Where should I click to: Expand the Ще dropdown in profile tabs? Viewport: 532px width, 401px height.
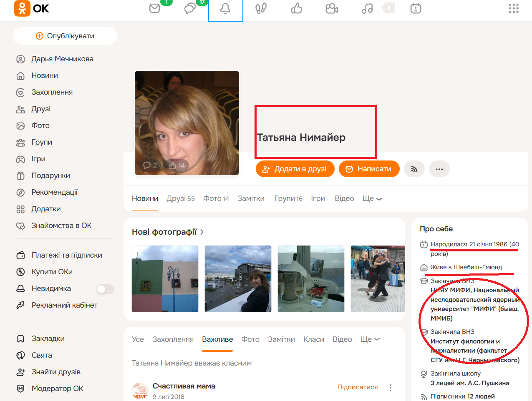[372, 199]
